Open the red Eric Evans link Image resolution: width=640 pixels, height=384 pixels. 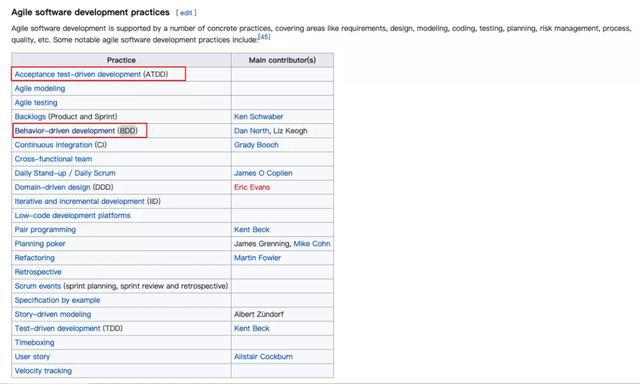pos(252,187)
